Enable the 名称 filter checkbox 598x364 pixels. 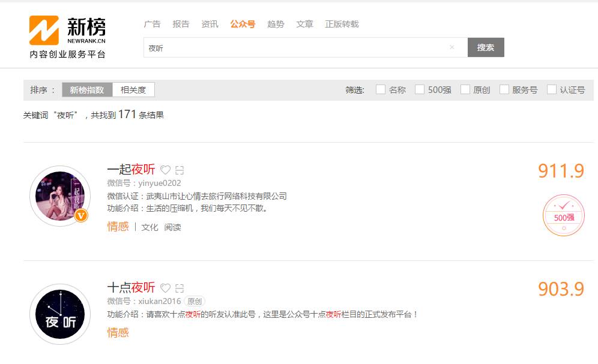(x=381, y=89)
